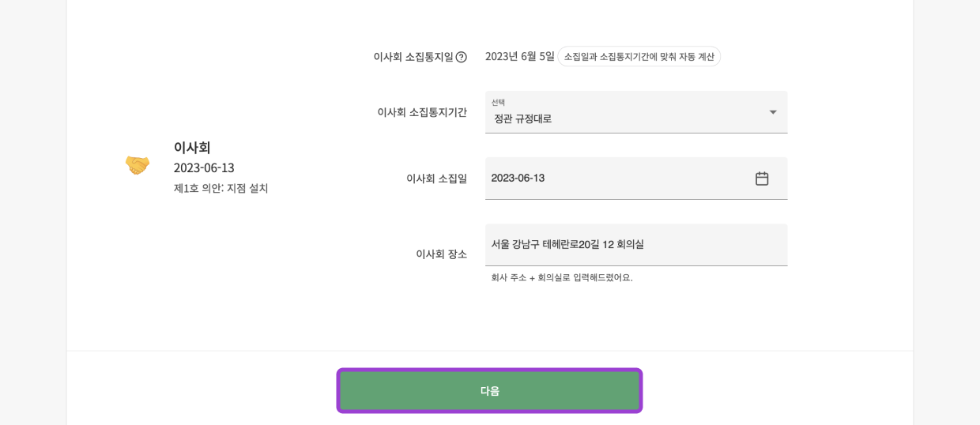Click the 이사회 장소 label
The height and width of the screenshot is (425, 980).
pos(441,254)
